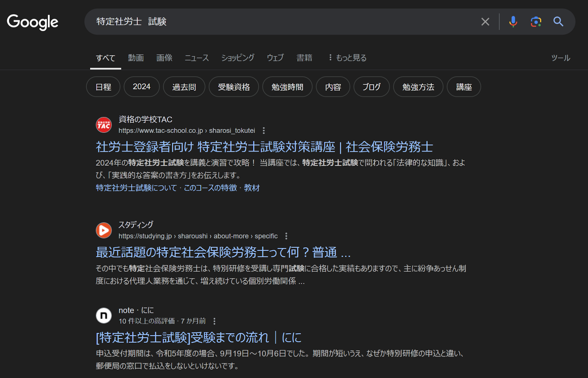Image resolution: width=588 pixels, height=378 pixels.
Task: Click the studying.jp URL breadcrumb
Action: tap(198, 236)
